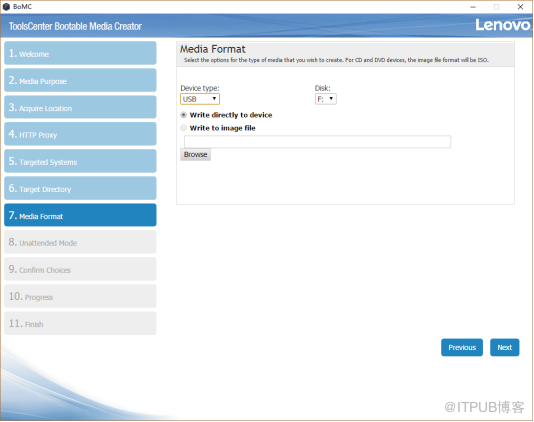Click the Media Format heading text
Image resolution: width=534 pixels, height=422 pixels.
coord(213,49)
